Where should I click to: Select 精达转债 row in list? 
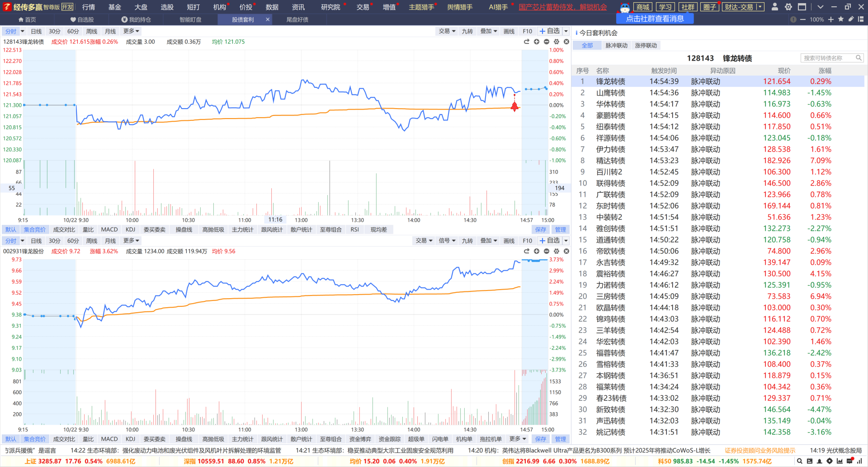tap(718, 161)
